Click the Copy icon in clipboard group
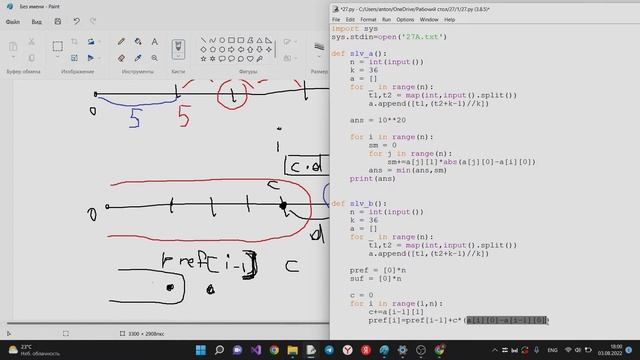The width and height of the screenshot is (640, 360). point(31,58)
